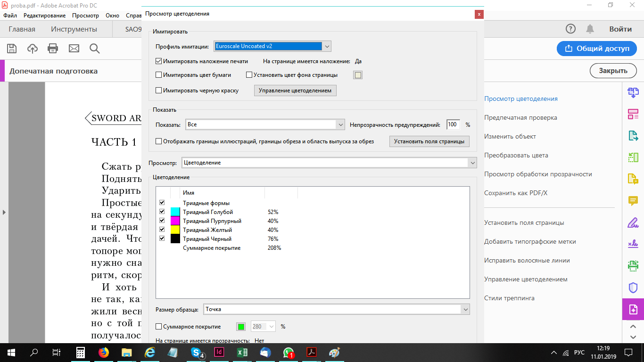The width and height of the screenshot is (644, 362).
Task: Click the Управление цветоделением button in the dialog
Action: [295, 90]
